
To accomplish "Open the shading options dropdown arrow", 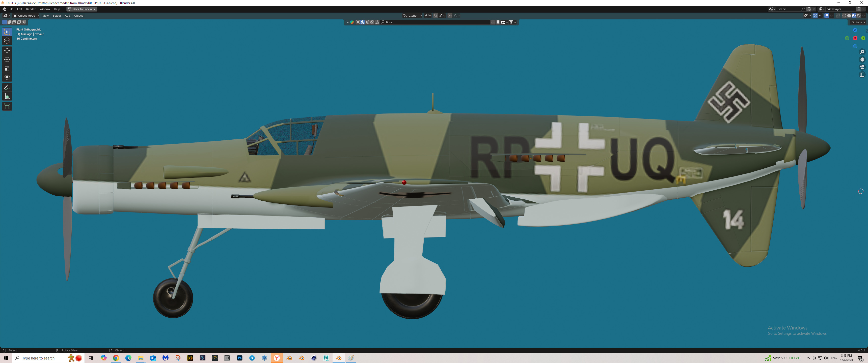I will click(864, 16).
